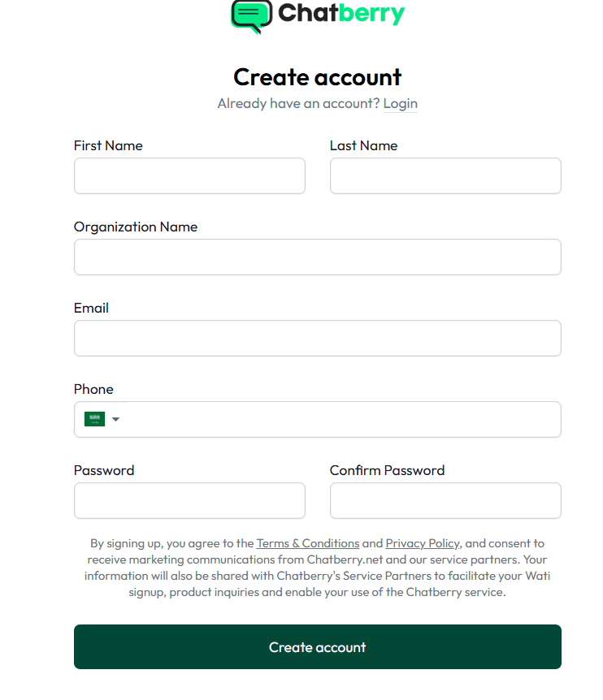Click the Confirm Password input field
This screenshot has width=603, height=700.
coord(445,500)
